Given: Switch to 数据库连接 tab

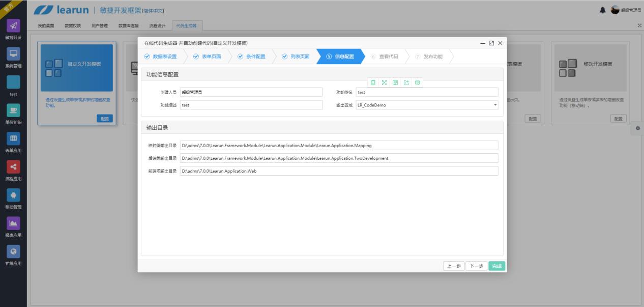Looking at the screenshot, I should [x=128, y=25].
